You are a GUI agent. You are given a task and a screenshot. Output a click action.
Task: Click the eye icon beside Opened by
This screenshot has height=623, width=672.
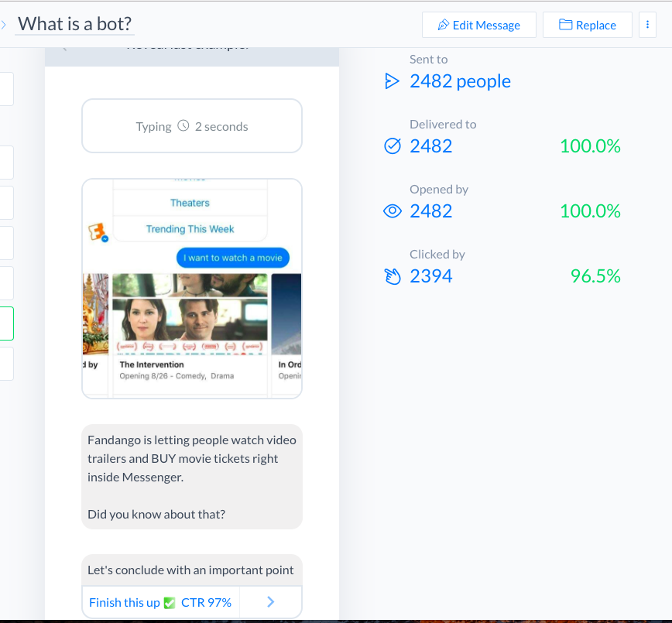(393, 211)
